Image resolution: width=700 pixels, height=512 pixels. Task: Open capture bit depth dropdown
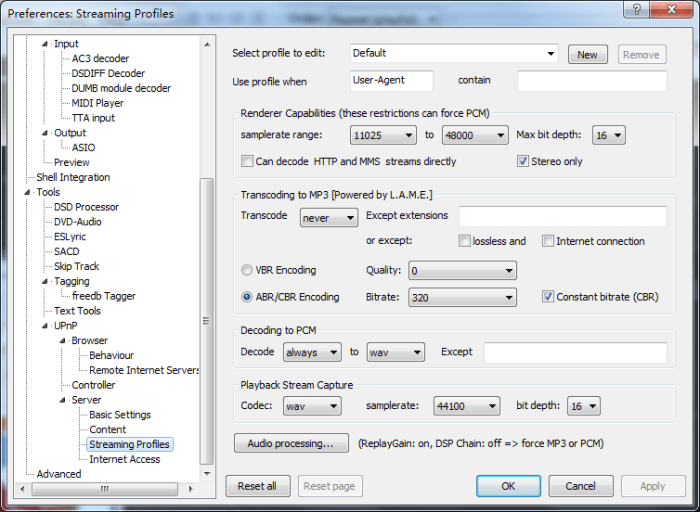pyautogui.click(x=584, y=406)
